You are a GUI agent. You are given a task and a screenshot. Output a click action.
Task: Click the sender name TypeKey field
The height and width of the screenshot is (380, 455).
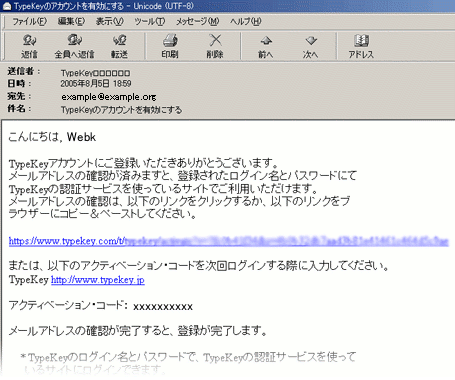pos(95,73)
